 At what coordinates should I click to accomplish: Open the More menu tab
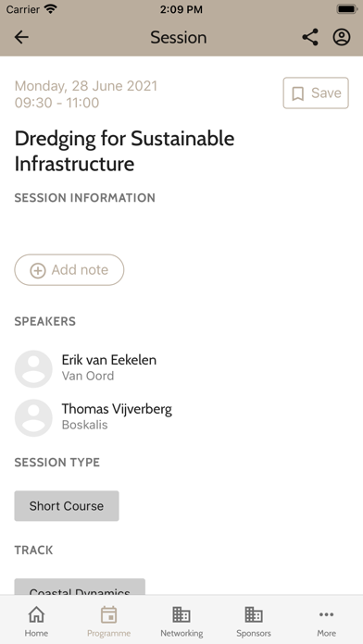(x=326, y=622)
